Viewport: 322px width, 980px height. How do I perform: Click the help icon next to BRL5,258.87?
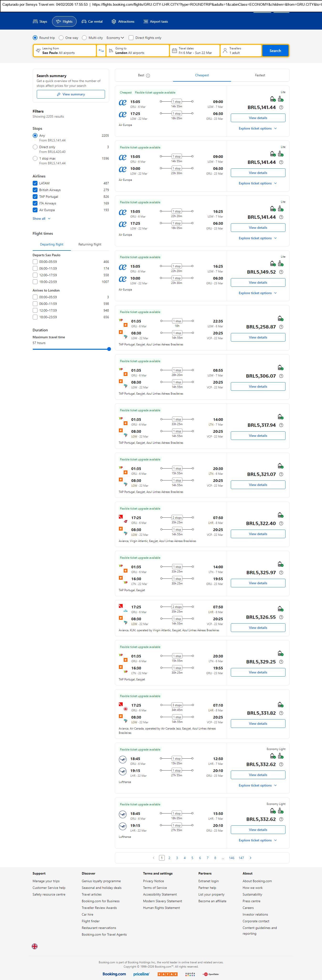tap(281, 327)
